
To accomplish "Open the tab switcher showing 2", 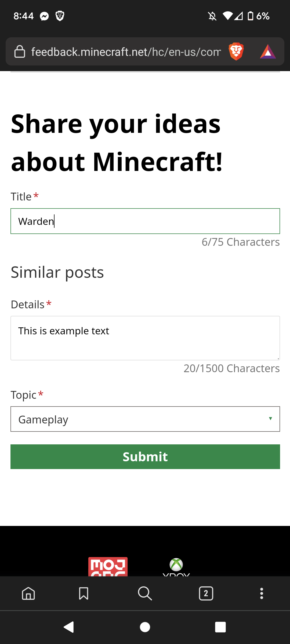I will 206,593.
